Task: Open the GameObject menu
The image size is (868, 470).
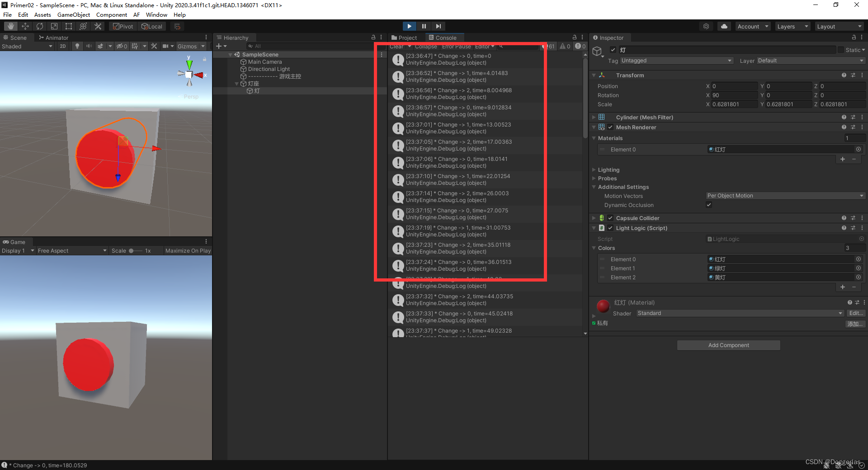Action: (74, 14)
